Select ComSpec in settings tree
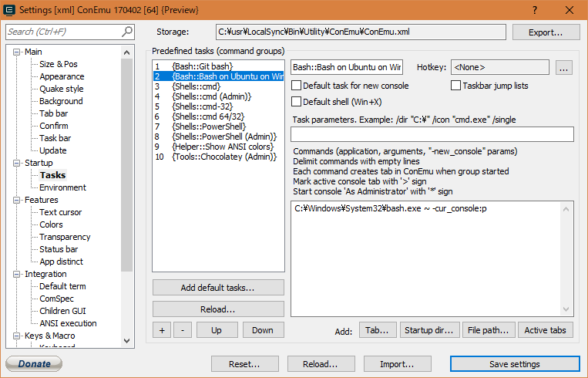Screen dimensions: 588x378 (x=56, y=299)
